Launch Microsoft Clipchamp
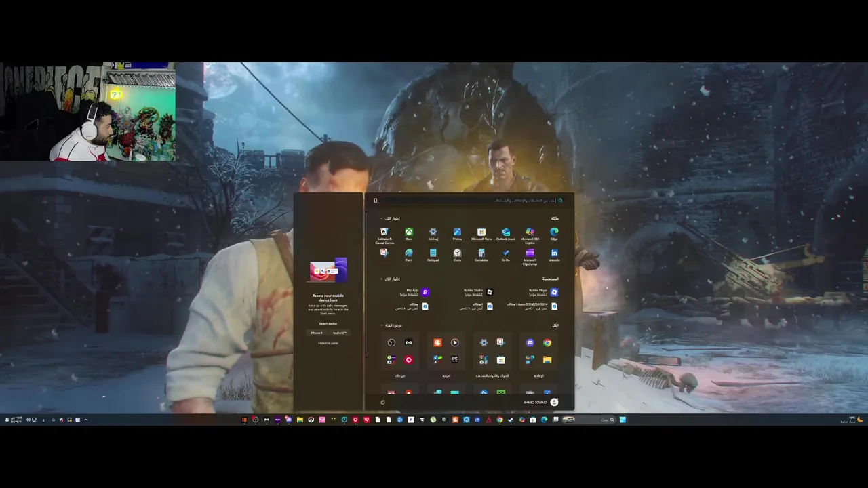The image size is (868, 488). 530,256
